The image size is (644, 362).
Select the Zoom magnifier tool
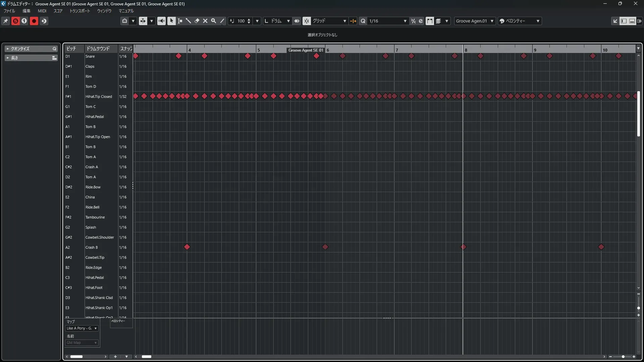point(214,21)
